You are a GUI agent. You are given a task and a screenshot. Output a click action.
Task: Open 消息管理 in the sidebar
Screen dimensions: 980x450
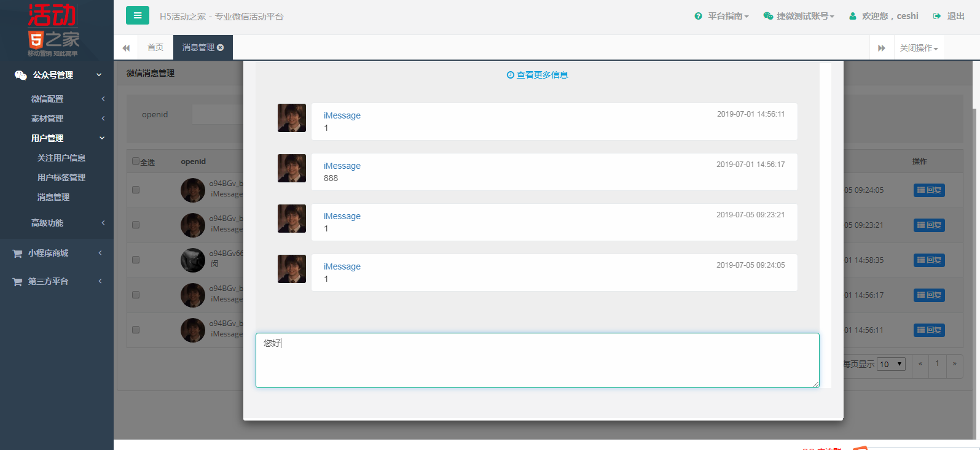tap(53, 197)
